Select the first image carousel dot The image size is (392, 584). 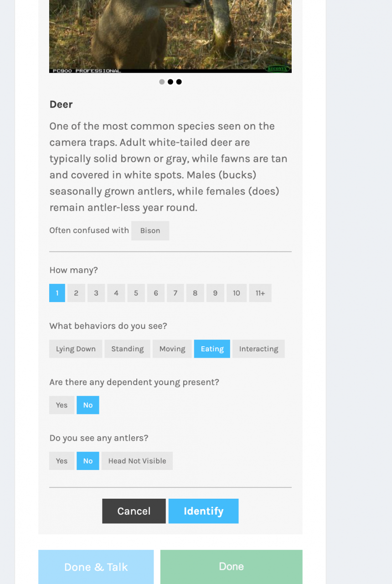162,82
